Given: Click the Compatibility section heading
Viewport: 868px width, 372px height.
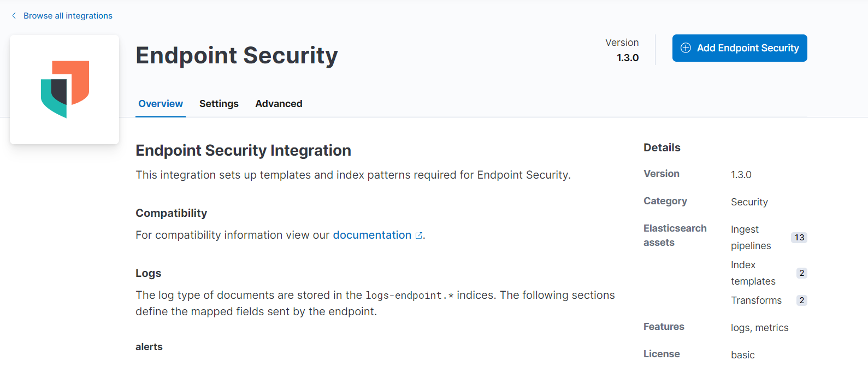Looking at the screenshot, I should [172, 213].
